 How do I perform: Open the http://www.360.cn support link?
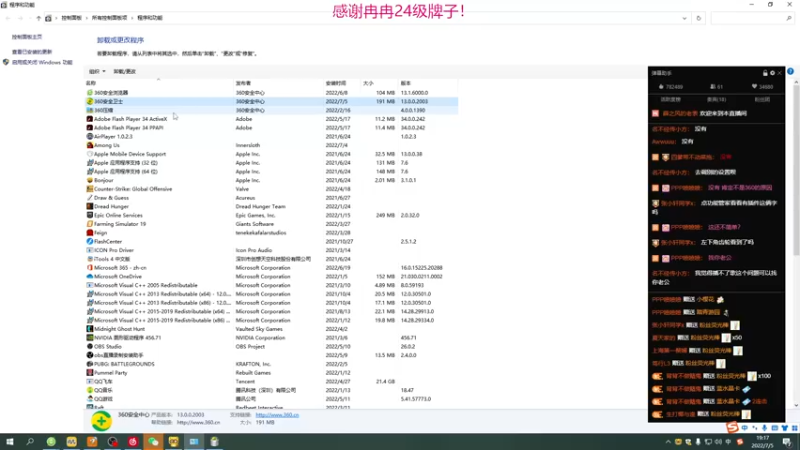coord(277,415)
